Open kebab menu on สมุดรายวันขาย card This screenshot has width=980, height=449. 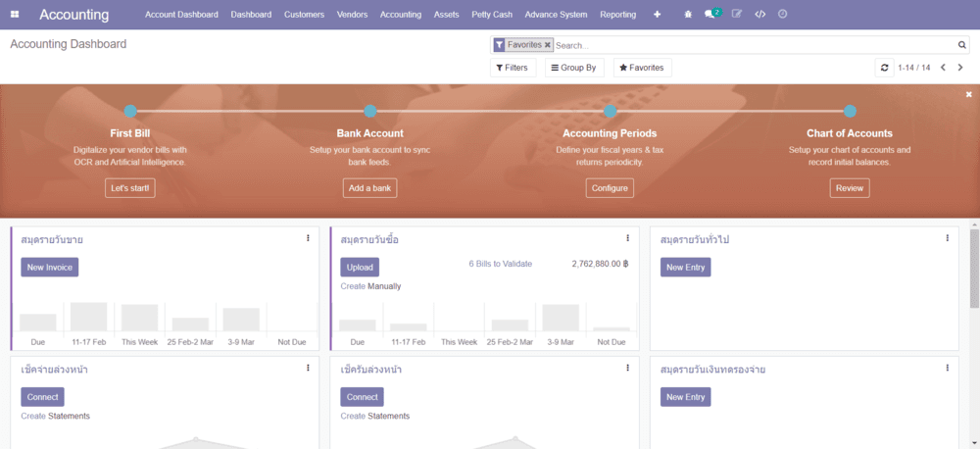point(308,238)
